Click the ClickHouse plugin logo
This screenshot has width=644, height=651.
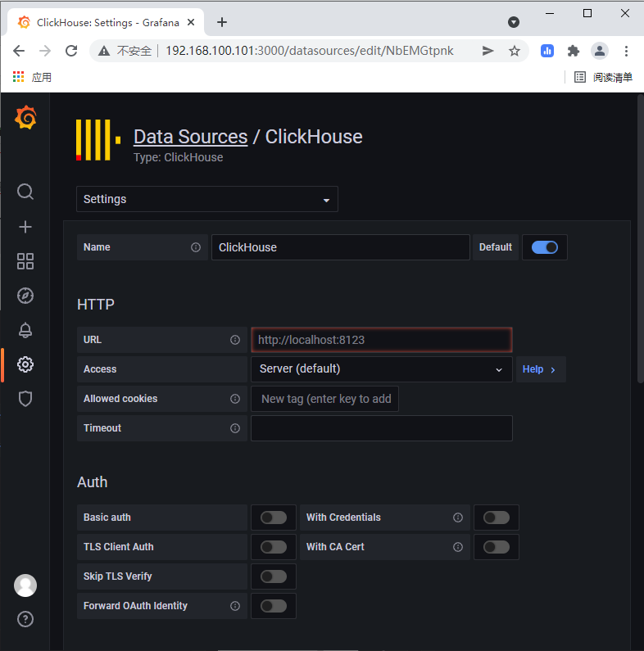pos(98,140)
